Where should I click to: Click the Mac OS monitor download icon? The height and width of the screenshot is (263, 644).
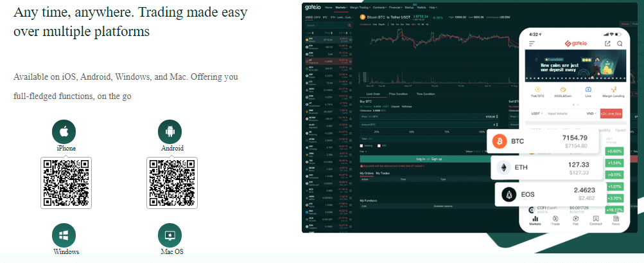[170, 235]
